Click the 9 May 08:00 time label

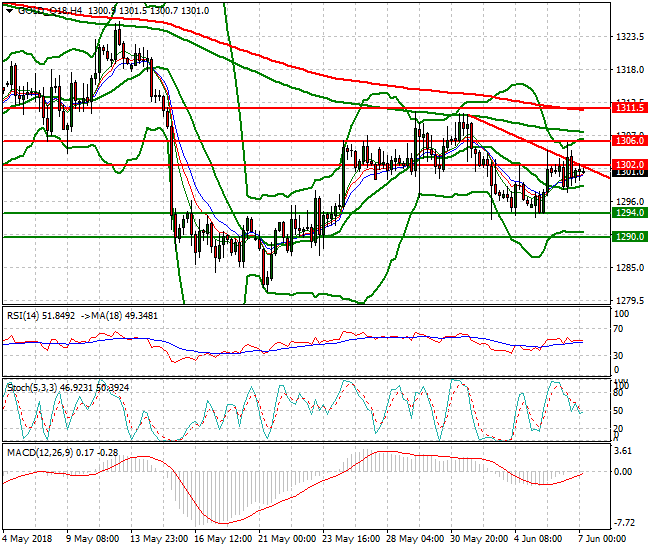92,539
